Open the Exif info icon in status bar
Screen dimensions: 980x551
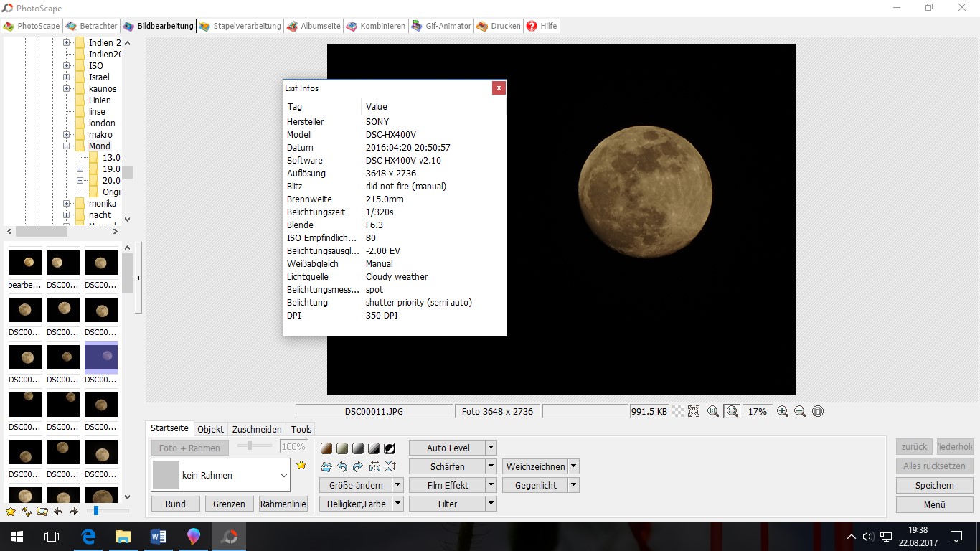pos(818,412)
